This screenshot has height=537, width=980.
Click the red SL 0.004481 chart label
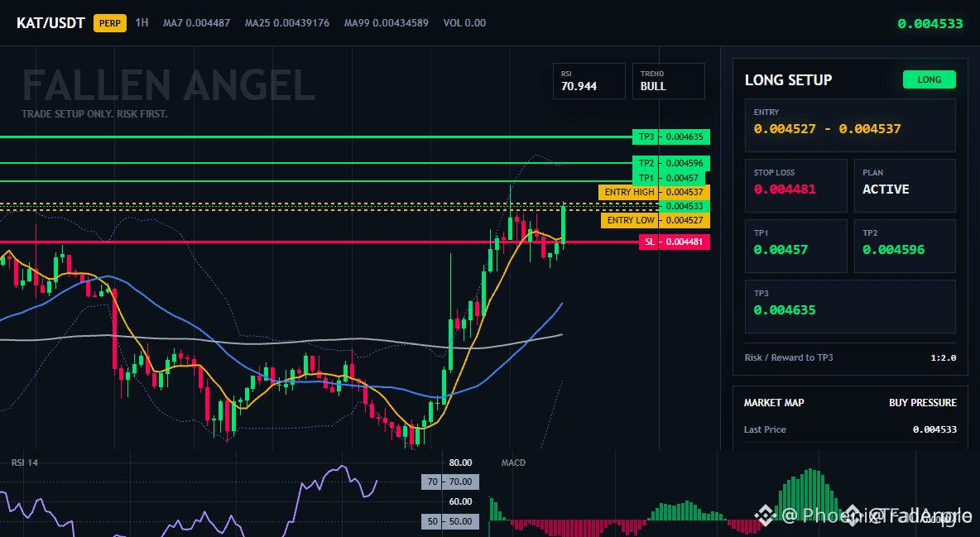[x=675, y=242]
